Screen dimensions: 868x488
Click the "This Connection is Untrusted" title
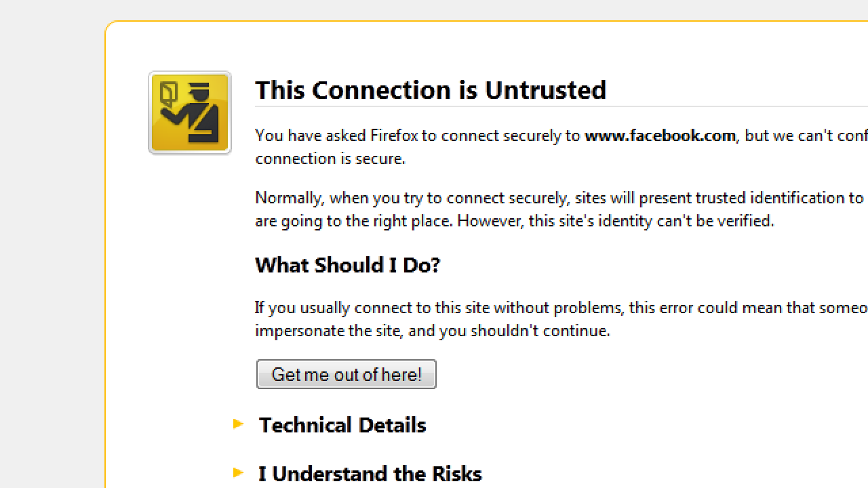pyautogui.click(x=431, y=90)
